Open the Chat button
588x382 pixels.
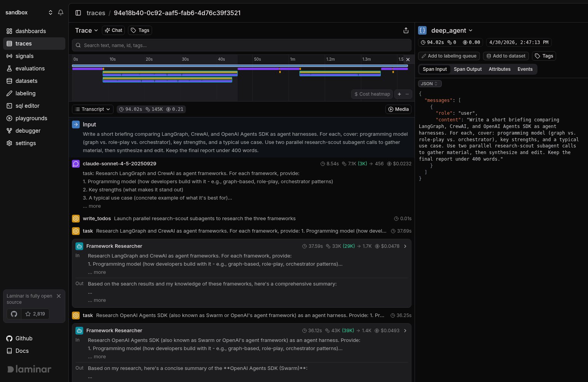(114, 30)
